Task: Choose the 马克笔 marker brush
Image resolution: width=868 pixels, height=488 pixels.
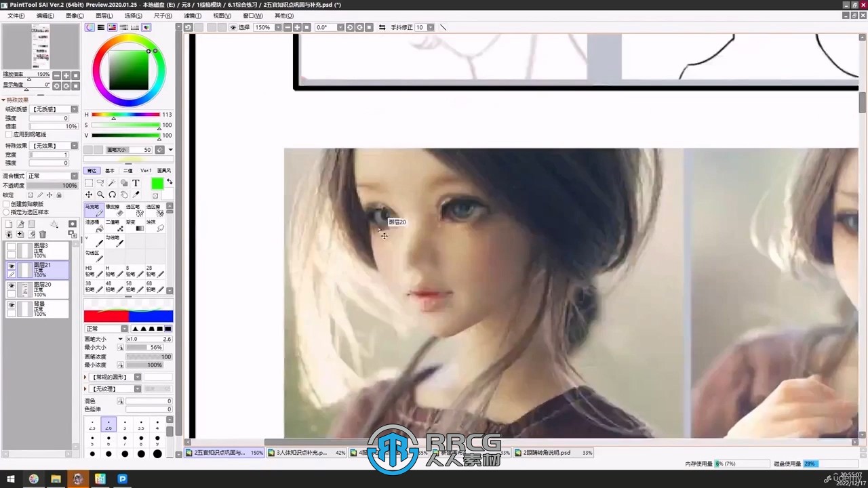Action: point(94,210)
